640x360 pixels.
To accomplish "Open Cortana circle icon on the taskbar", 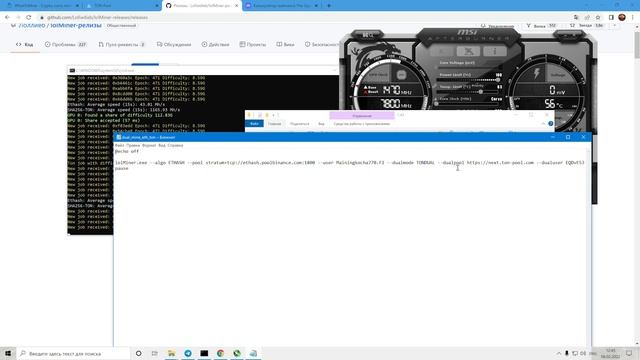I will pyautogui.click(x=138, y=353).
